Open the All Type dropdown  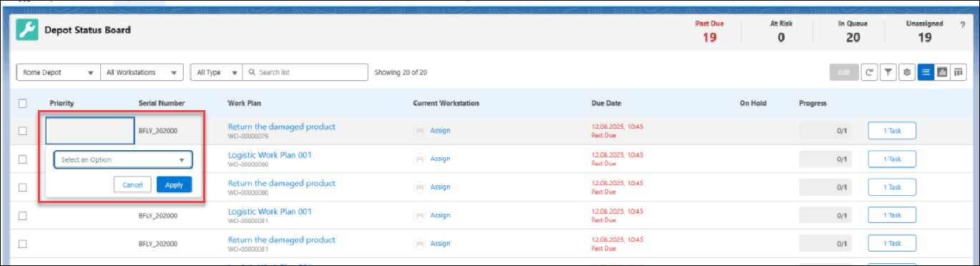(x=217, y=72)
